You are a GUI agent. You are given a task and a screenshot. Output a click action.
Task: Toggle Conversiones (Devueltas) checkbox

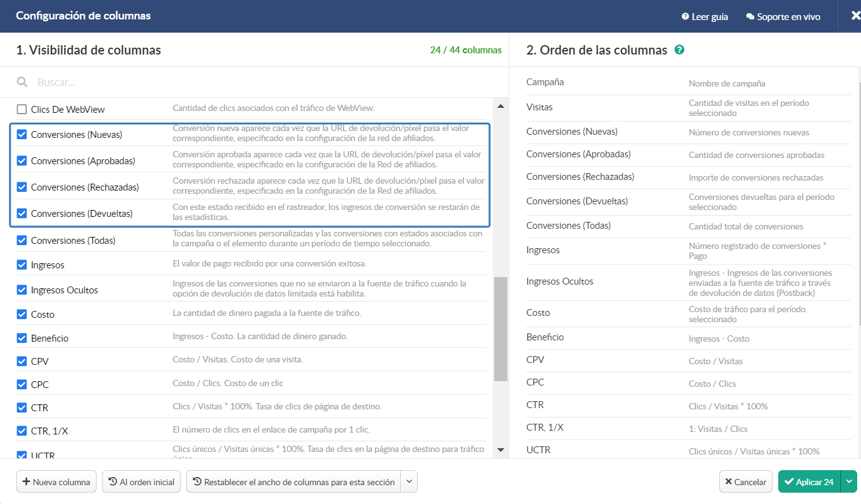pyautogui.click(x=22, y=213)
